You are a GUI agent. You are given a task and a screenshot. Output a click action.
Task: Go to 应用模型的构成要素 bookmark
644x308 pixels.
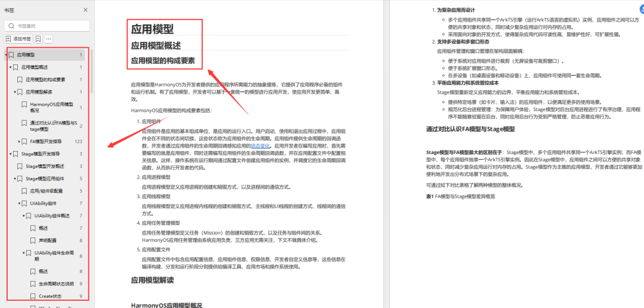click(45, 79)
